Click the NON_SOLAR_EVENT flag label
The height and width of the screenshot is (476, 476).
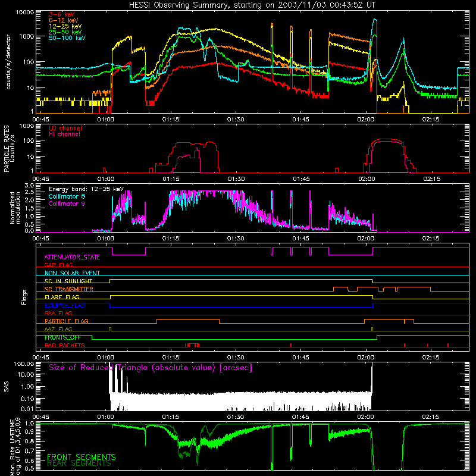tap(72, 273)
